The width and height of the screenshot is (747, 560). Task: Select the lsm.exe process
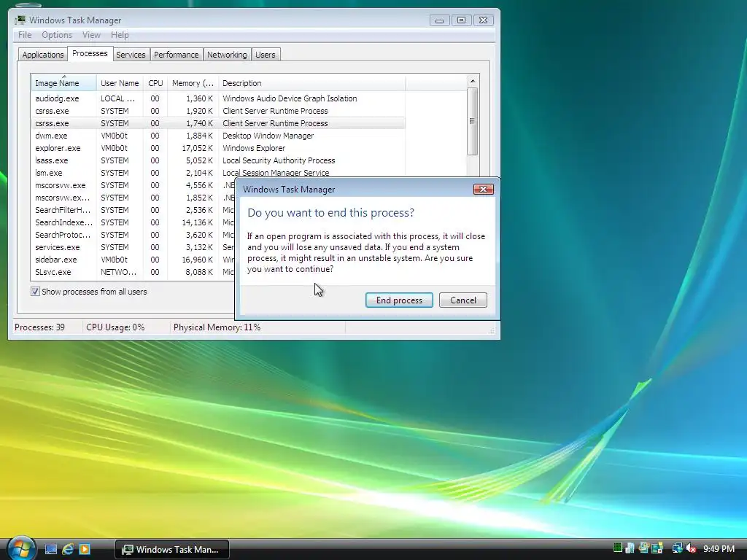coord(218,173)
